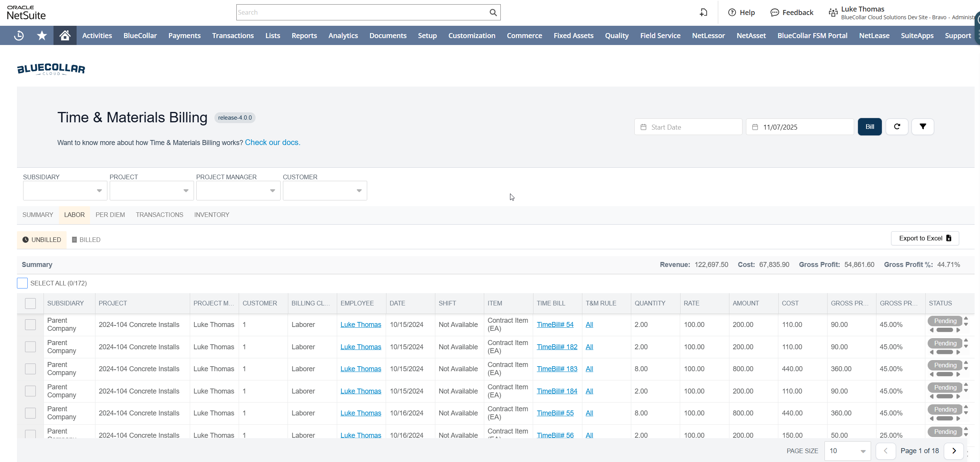
Task: Open the filter funnel button
Action: tap(922, 127)
